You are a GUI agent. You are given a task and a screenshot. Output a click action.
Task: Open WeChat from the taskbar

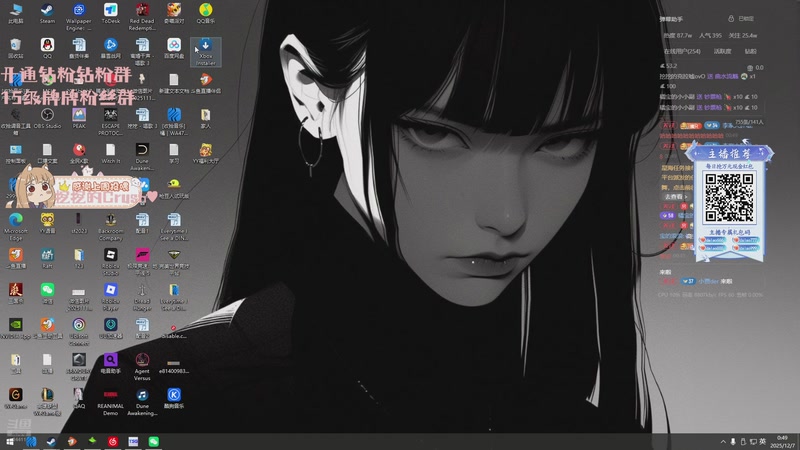point(154,442)
